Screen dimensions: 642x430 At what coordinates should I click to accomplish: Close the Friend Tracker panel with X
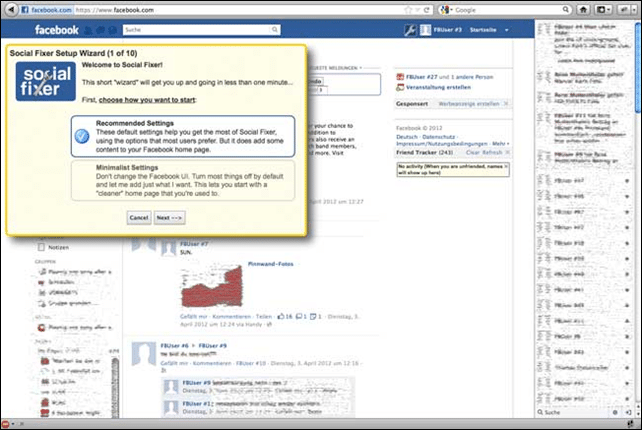point(507,152)
